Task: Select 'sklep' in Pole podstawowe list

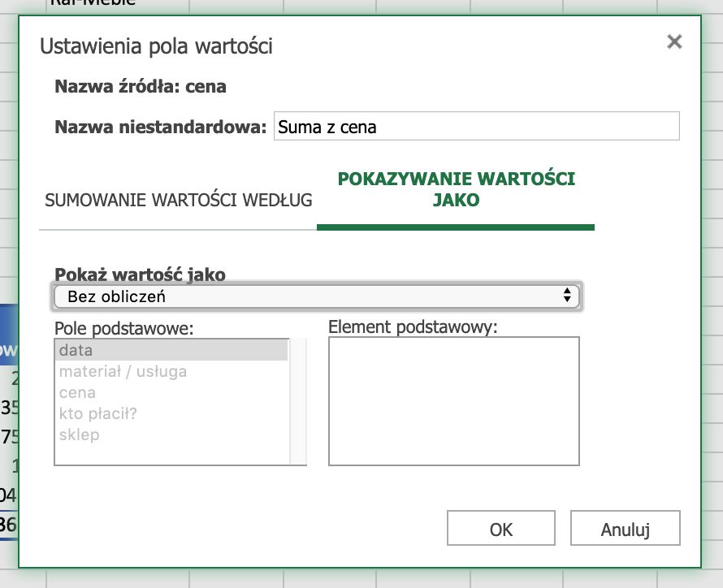Action: pos(171,435)
